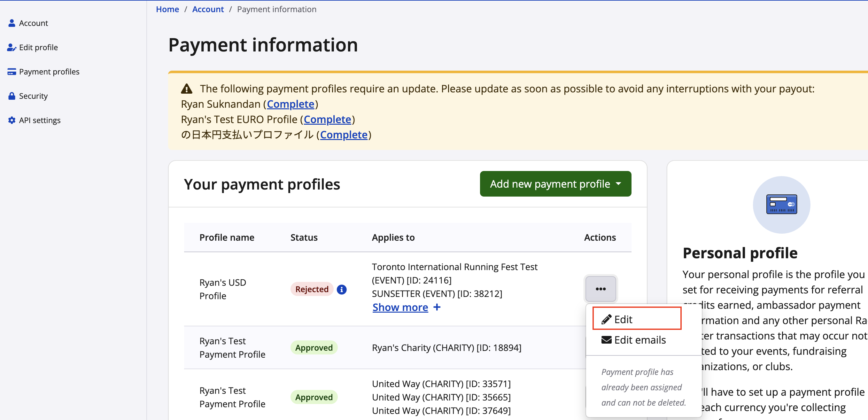The image size is (868, 420).
Task: Open API settings in sidebar
Action: (39, 120)
